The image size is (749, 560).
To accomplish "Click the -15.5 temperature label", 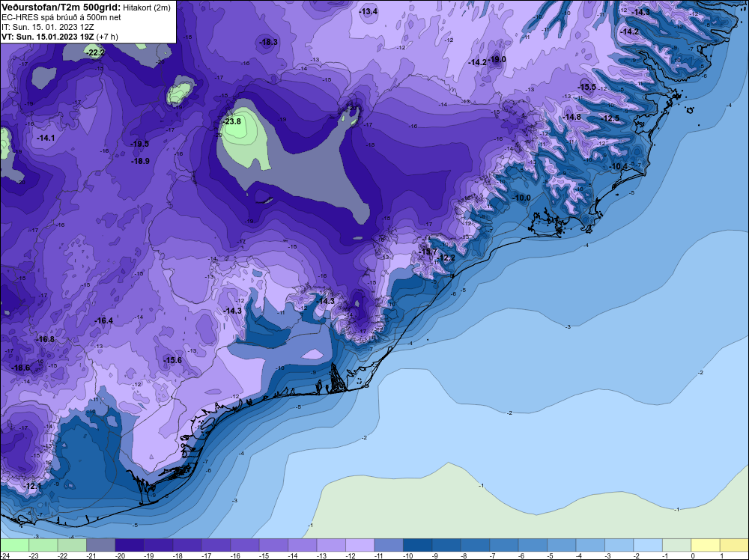I will coord(587,87).
